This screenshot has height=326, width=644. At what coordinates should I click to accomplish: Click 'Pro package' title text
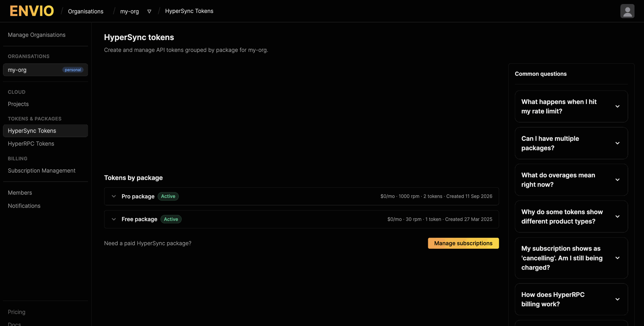(138, 196)
